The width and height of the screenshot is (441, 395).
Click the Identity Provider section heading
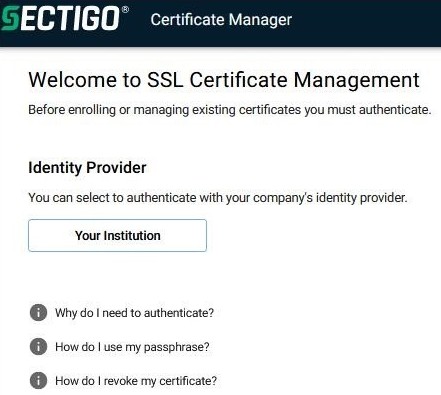point(87,167)
